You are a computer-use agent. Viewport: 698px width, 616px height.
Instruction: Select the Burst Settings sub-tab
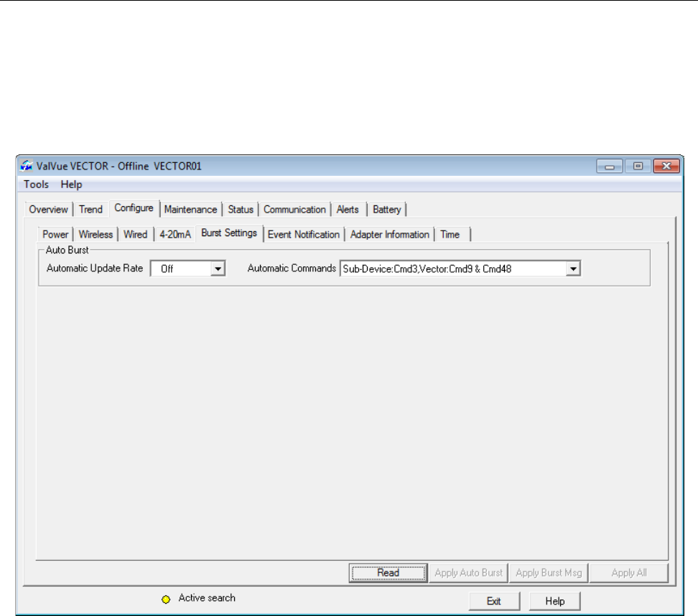229,233
